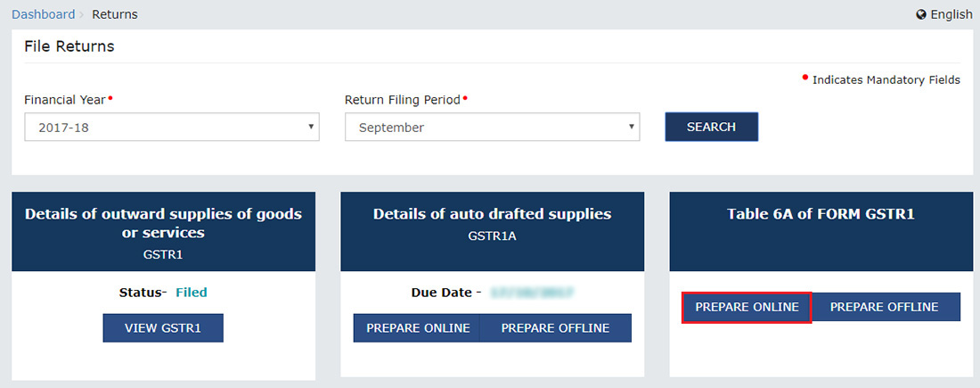
Task: Click the globe language icon
Action: pyautogui.click(x=921, y=15)
